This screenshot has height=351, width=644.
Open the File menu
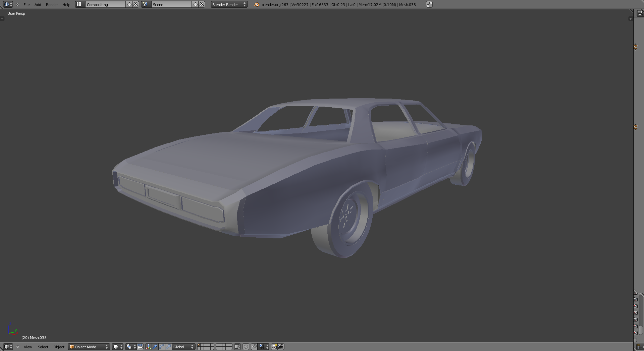26,4
